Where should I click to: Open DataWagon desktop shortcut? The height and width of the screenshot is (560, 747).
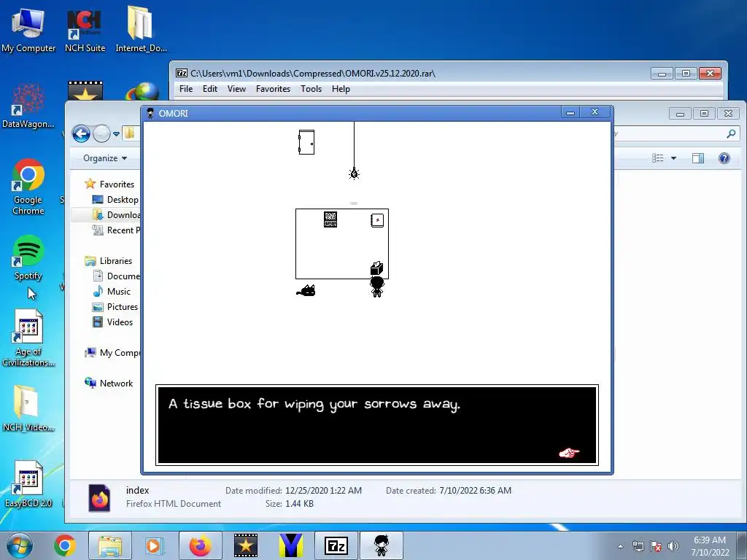[28, 106]
